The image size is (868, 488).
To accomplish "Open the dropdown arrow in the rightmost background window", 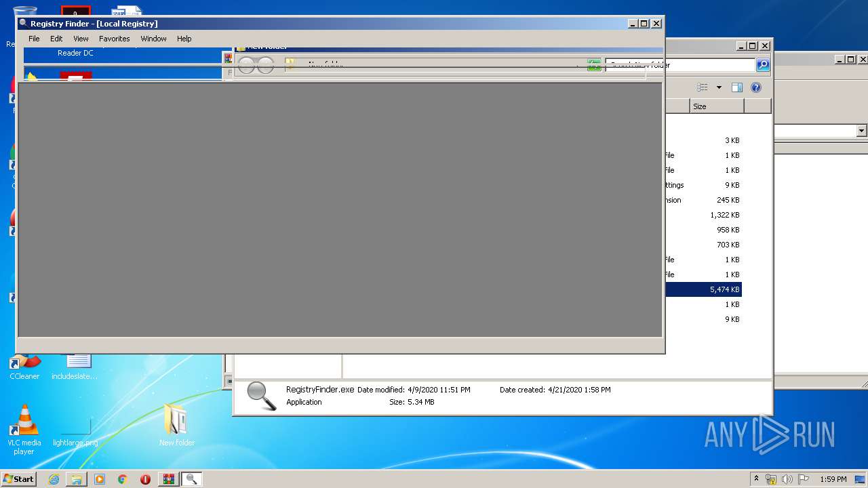I will pyautogui.click(x=861, y=131).
